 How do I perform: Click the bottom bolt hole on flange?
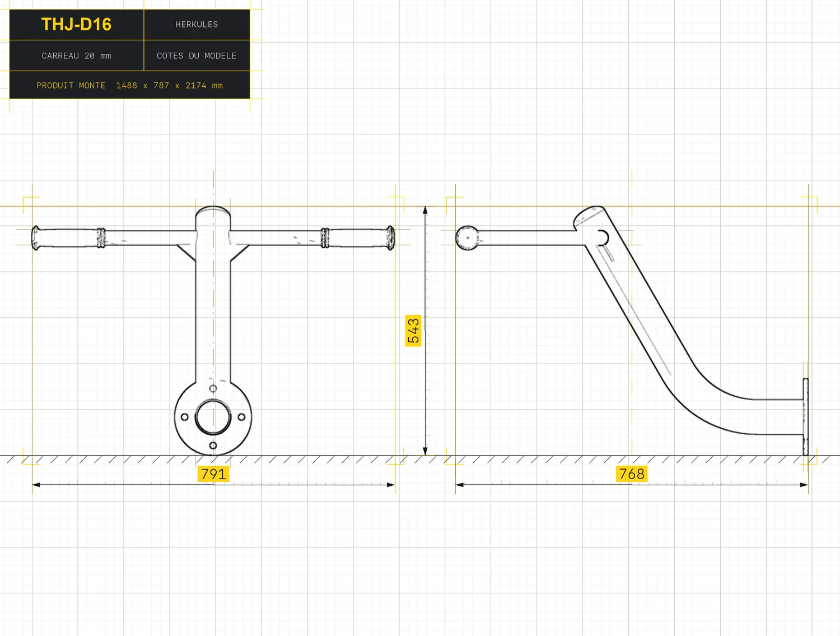pyautogui.click(x=213, y=445)
